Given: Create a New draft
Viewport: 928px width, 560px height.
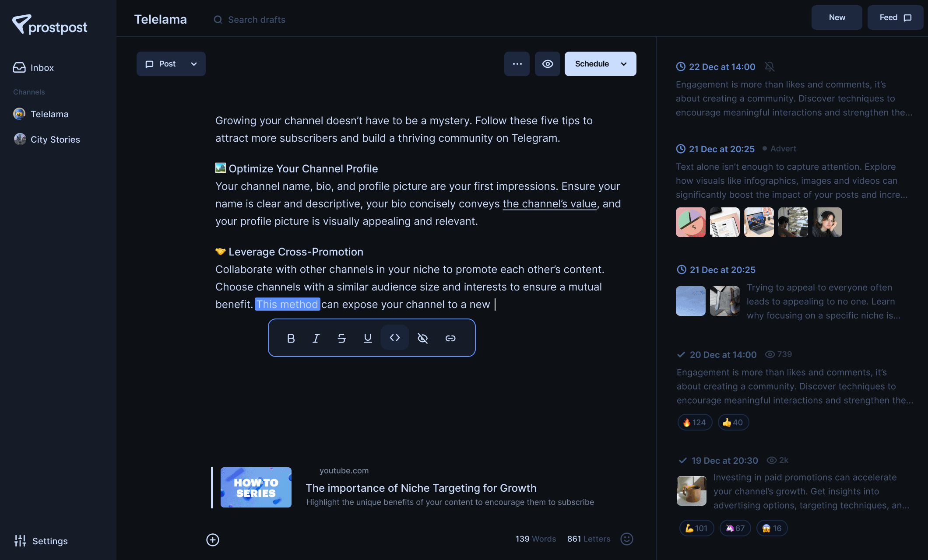Looking at the screenshot, I should tap(837, 17).
